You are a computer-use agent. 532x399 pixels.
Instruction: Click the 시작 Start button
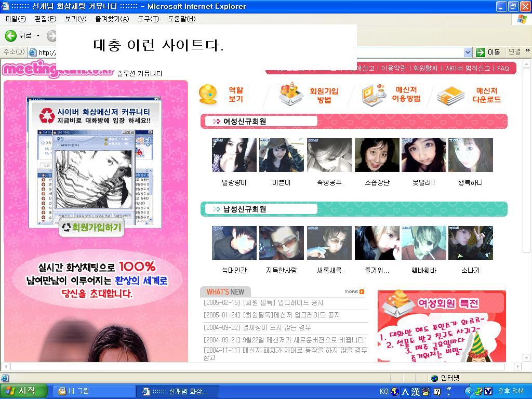[22, 392]
